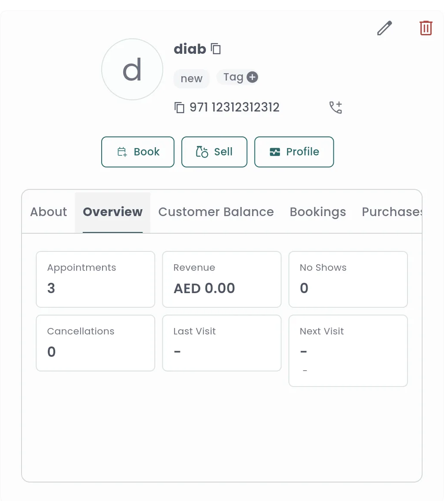Click the 'new' status chip
448x501 pixels.
191,78
